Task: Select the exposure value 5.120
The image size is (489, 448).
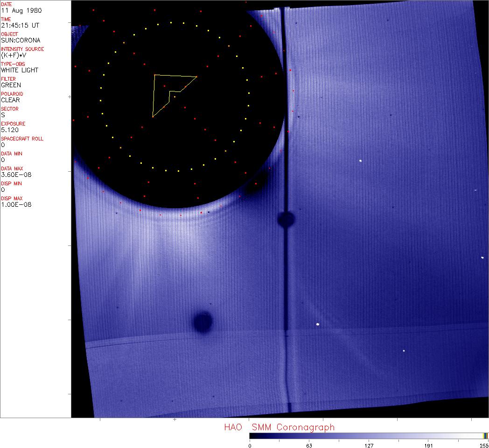Action: click(9, 130)
